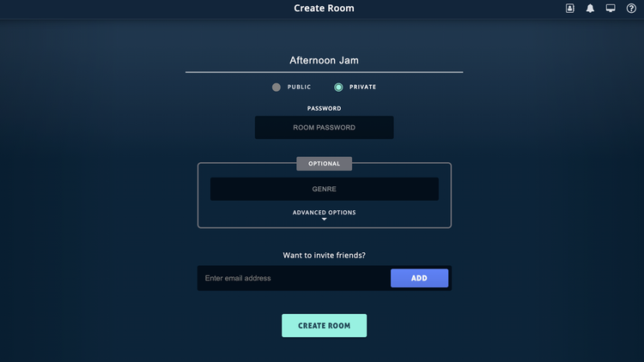Open the notifications bell
Viewport: 644px width, 362px height.
click(590, 9)
